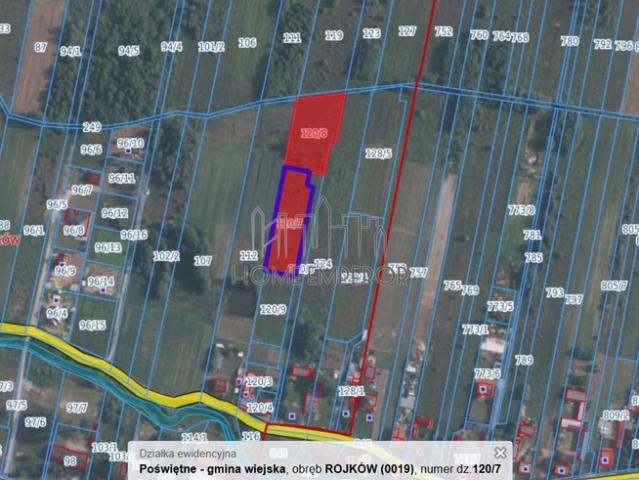Click the parcel label 112
Image resolution: width=639 pixels, height=480 pixels.
[249, 255]
